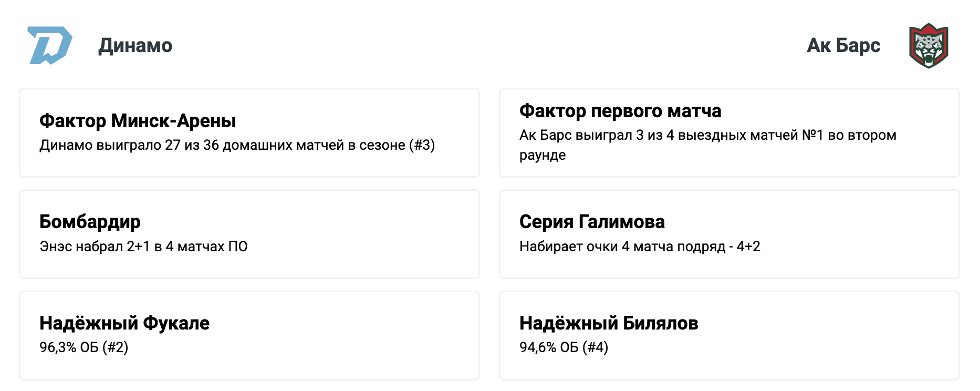This screenshot has width=980, height=391.
Task: Click the Ак Барс leopard logo
Action: 929,46
